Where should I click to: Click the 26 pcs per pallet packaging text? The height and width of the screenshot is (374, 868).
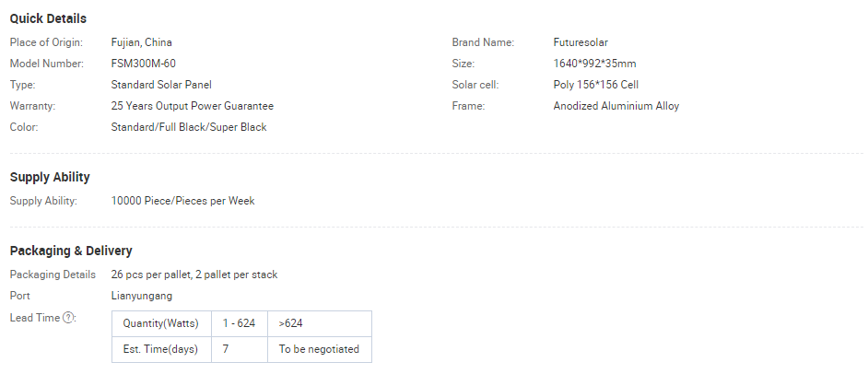[194, 275]
